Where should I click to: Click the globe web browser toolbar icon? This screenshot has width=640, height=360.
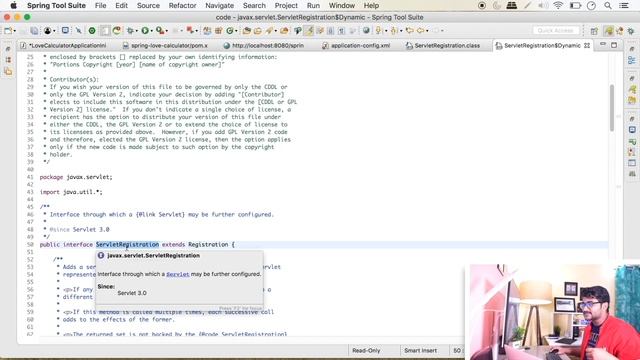coord(366,31)
